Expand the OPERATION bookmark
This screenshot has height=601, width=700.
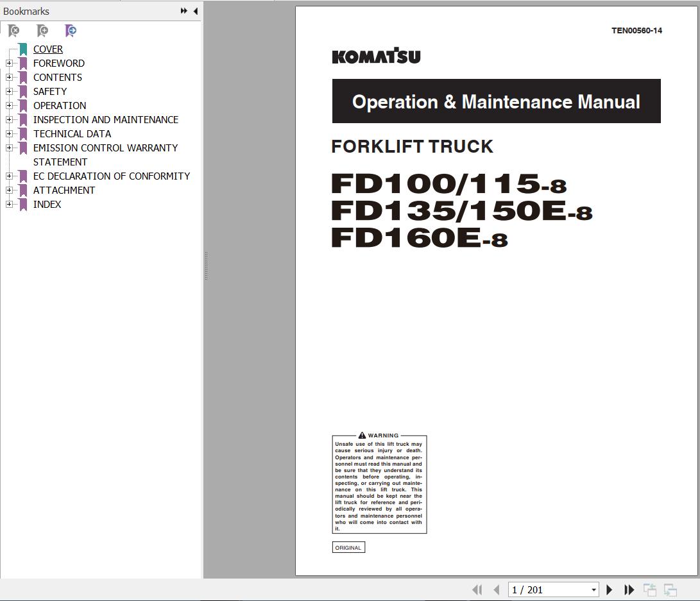click(x=9, y=106)
